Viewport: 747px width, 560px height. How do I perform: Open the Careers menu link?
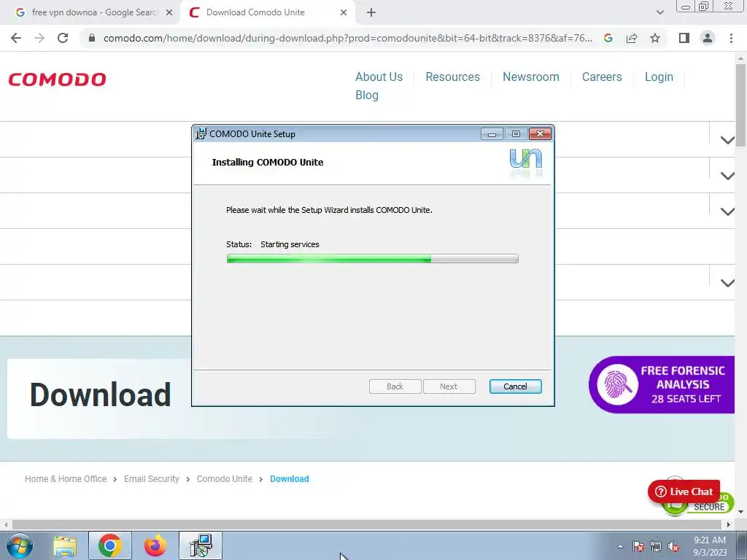coord(602,77)
